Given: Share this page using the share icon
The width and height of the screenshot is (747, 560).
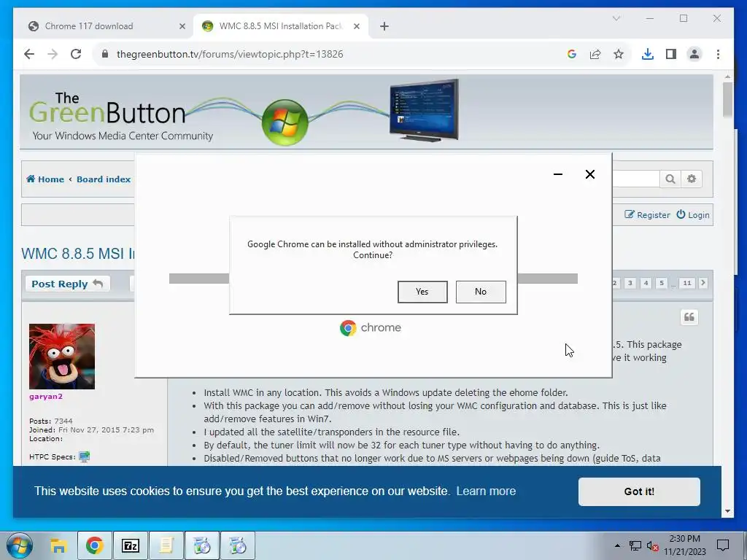Looking at the screenshot, I should point(595,54).
